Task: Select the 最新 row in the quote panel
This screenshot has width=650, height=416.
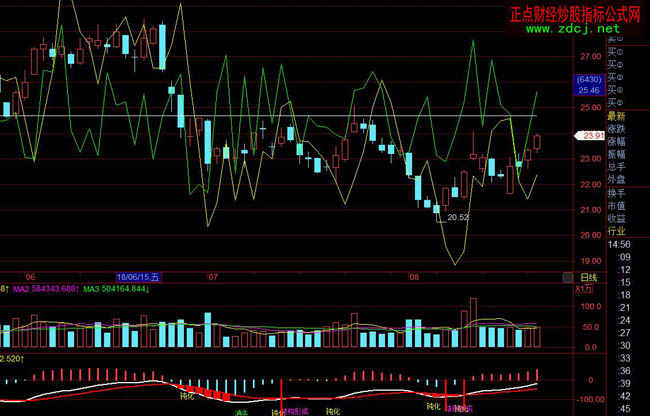Action: 615,116
